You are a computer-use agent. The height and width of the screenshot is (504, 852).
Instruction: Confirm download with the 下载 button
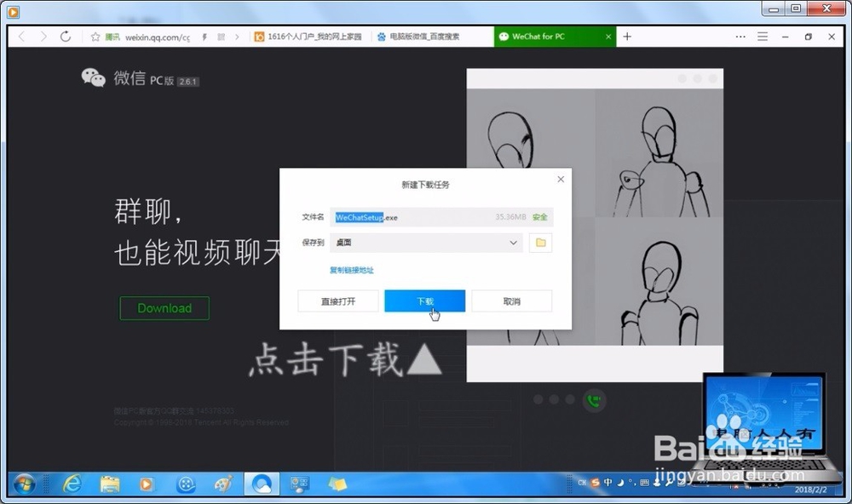pyautogui.click(x=424, y=301)
